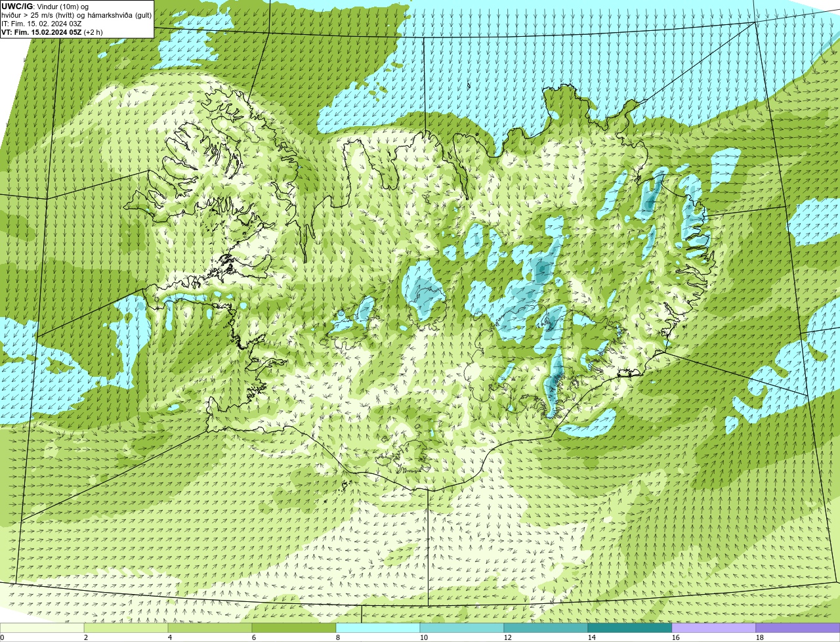The height and width of the screenshot is (642, 840).
Task: Click the purple legend swatch above 18 m/s
Action: [798, 628]
